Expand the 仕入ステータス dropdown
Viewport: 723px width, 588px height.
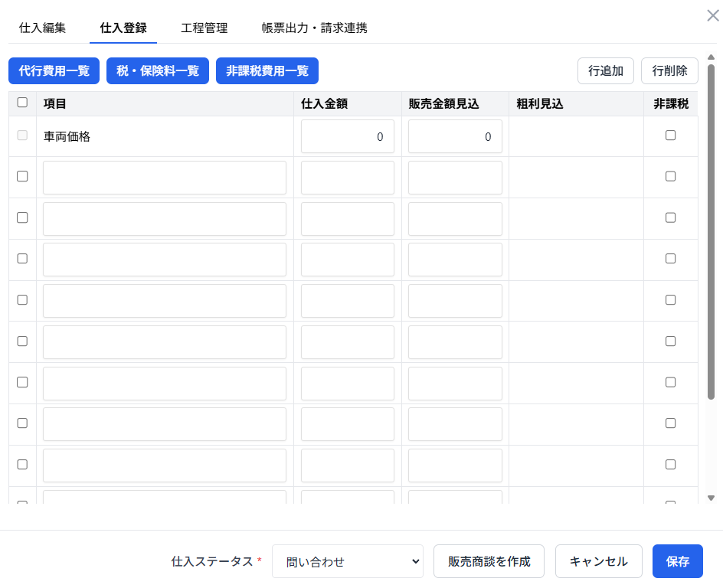click(347, 561)
